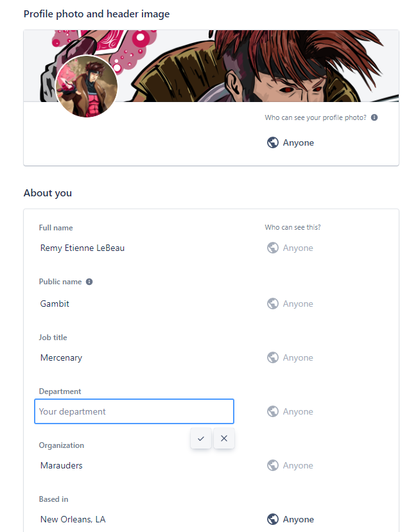This screenshot has height=532, width=409.
Task: Click the X icon to cancel Department editing
Action: pyautogui.click(x=223, y=438)
